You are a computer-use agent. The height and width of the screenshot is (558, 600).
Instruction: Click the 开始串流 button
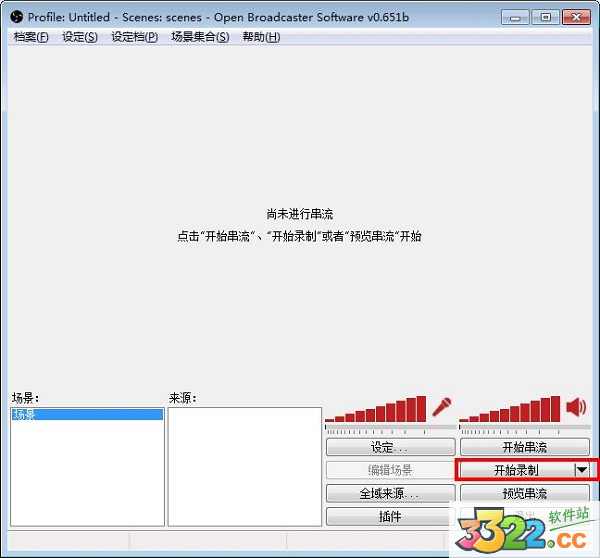(x=525, y=447)
